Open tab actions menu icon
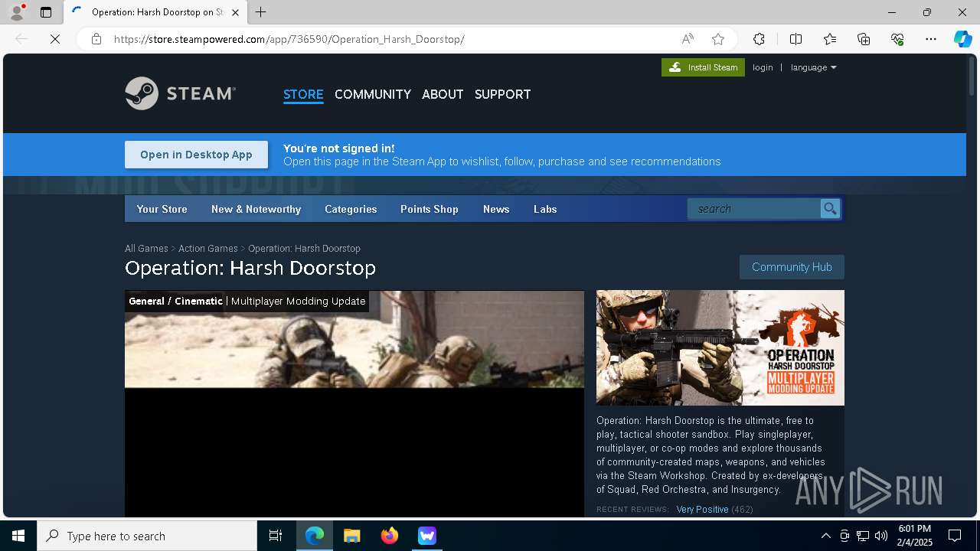Screen dimensions: 980x551 pyautogui.click(x=46, y=12)
